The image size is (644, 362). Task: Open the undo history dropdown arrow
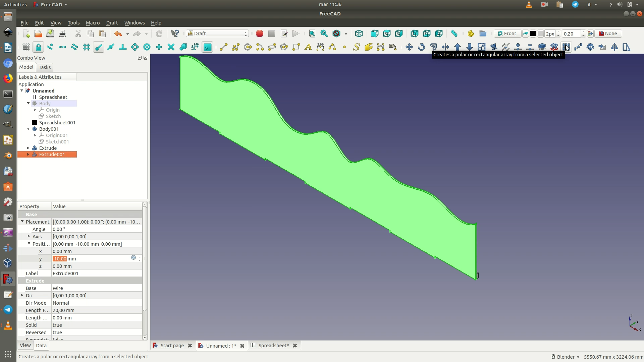[x=127, y=34]
